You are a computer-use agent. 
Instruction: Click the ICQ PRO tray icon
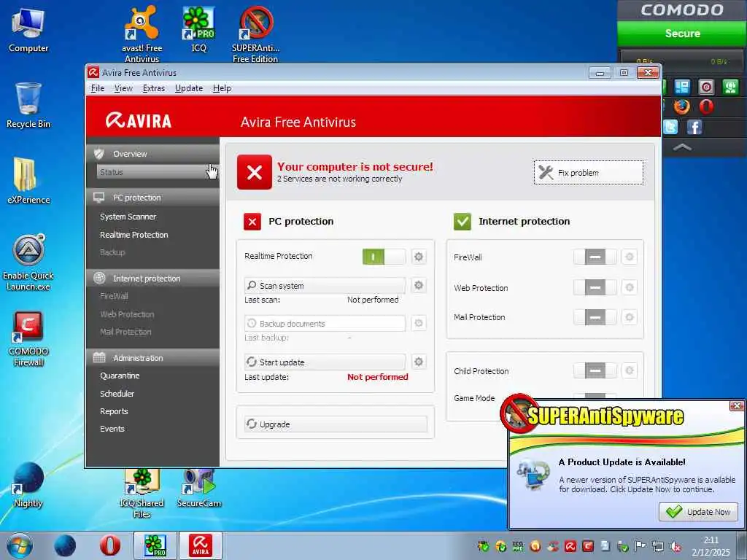pyautogui.click(x=518, y=546)
